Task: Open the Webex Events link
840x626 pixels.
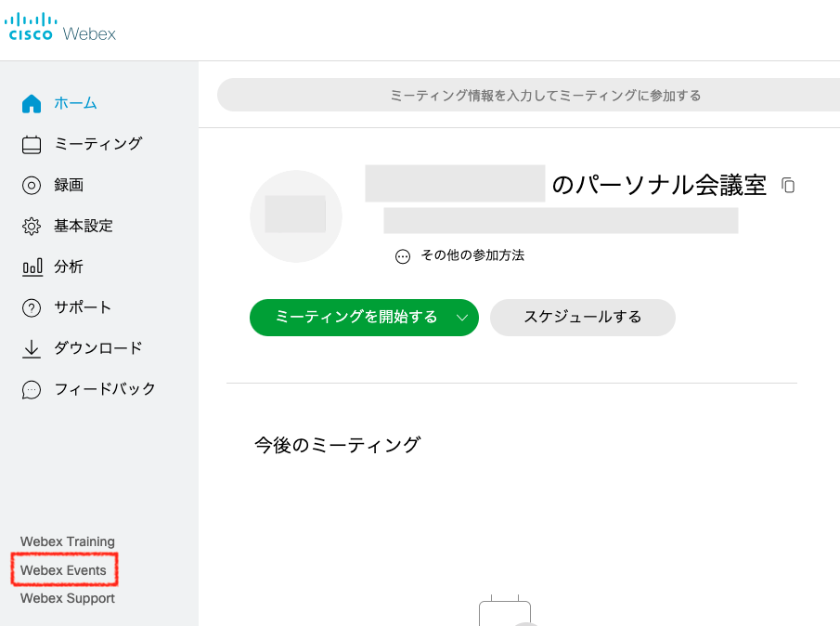Action: (x=63, y=570)
